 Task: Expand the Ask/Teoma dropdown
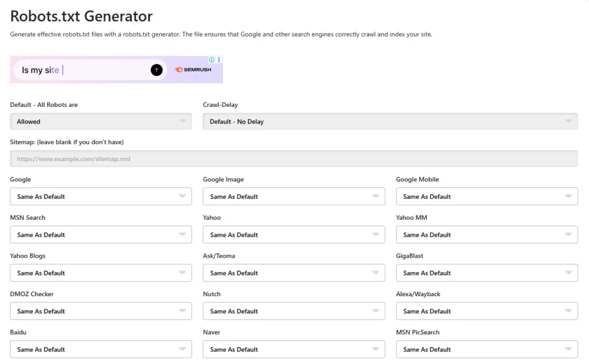293,273
